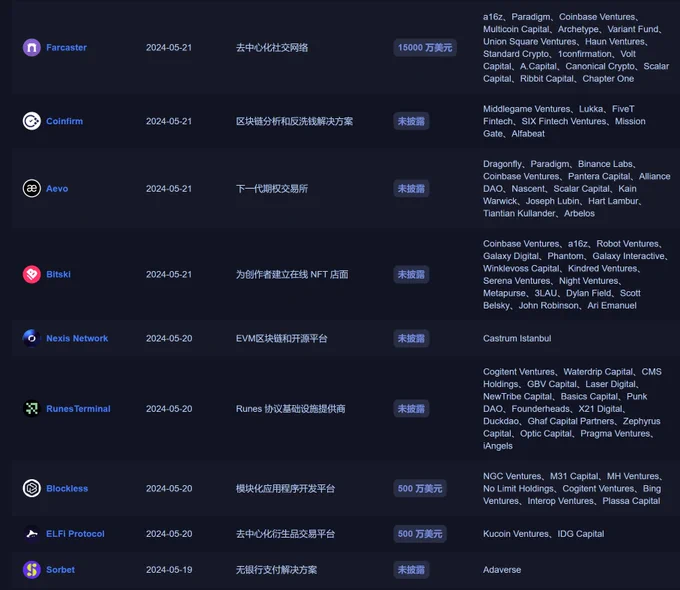Click Blockless's investor list starting NGC Ventures

(x=572, y=488)
